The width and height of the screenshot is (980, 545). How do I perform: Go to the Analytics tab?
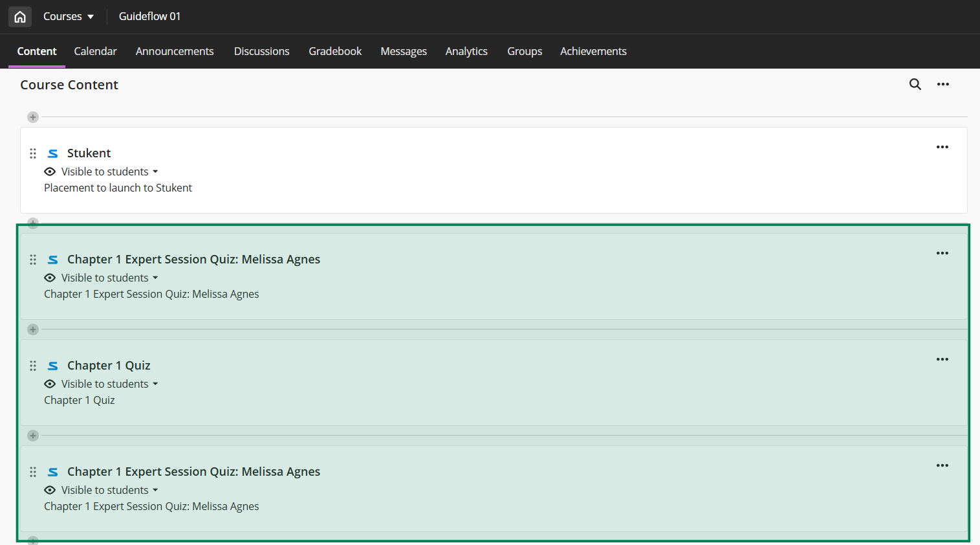[466, 51]
